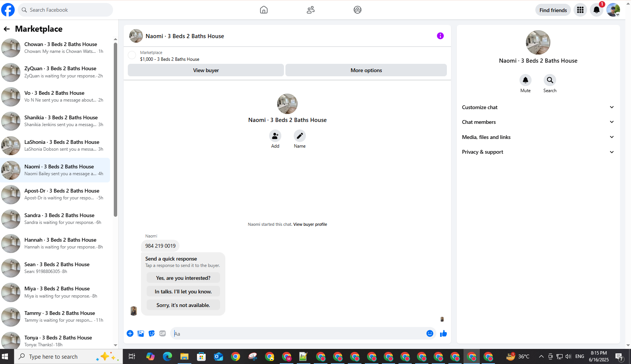Screen dimensions: 631x364
Task: Open account profile picture menu
Action: pyautogui.click(x=613, y=10)
